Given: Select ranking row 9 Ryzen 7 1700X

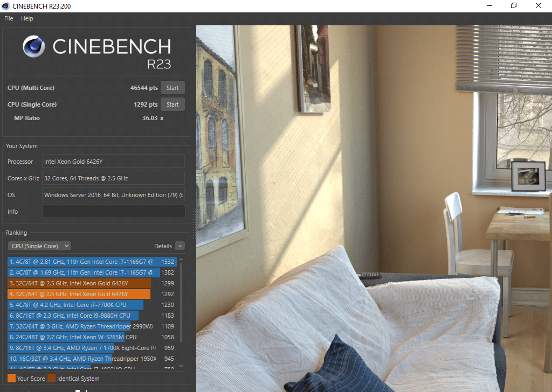Looking at the screenshot, I should click(x=91, y=348).
